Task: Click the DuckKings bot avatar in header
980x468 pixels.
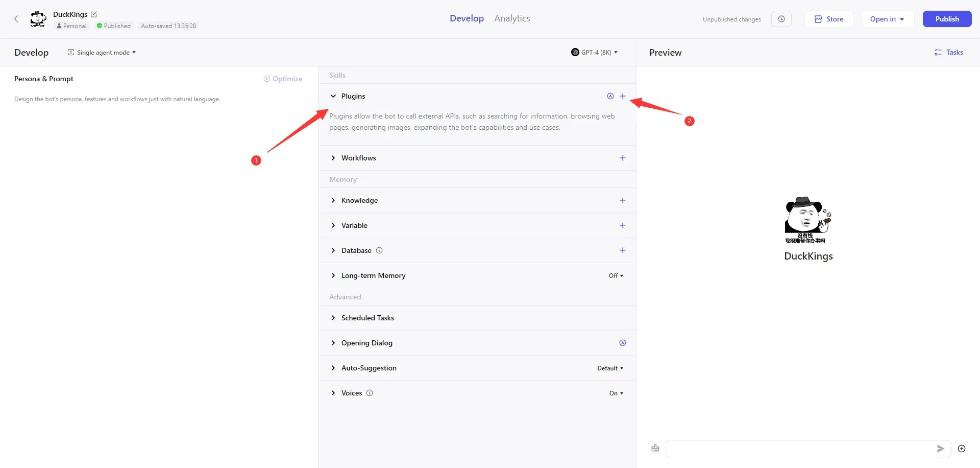Action: (38, 19)
